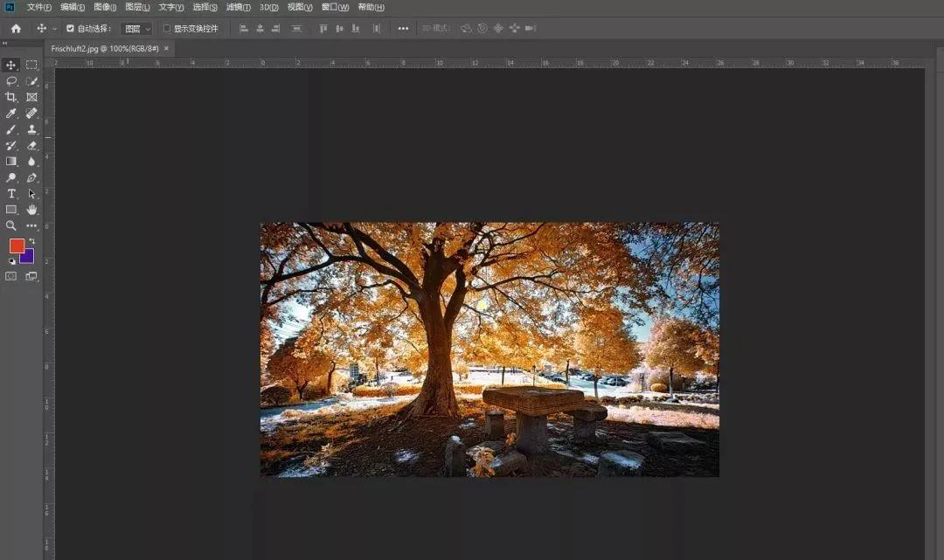This screenshot has width=944, height=560.
Task: Select the Gradient tool
Action: tap(11, 162)
